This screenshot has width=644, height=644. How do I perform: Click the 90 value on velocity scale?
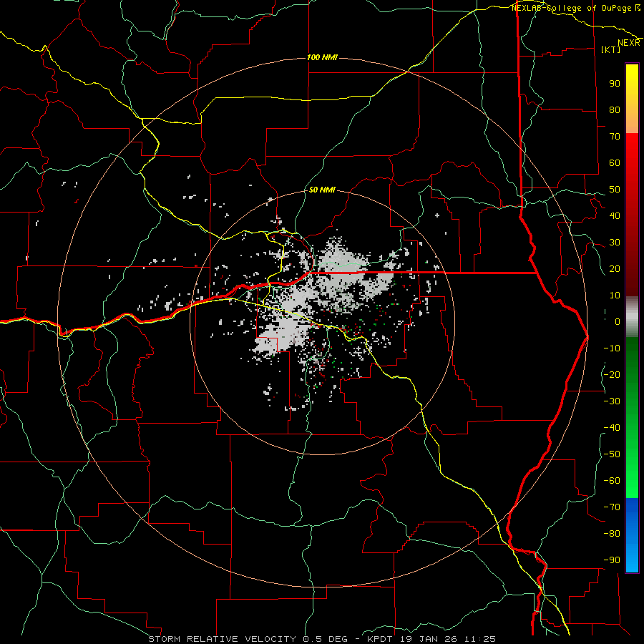click(615, 84)
